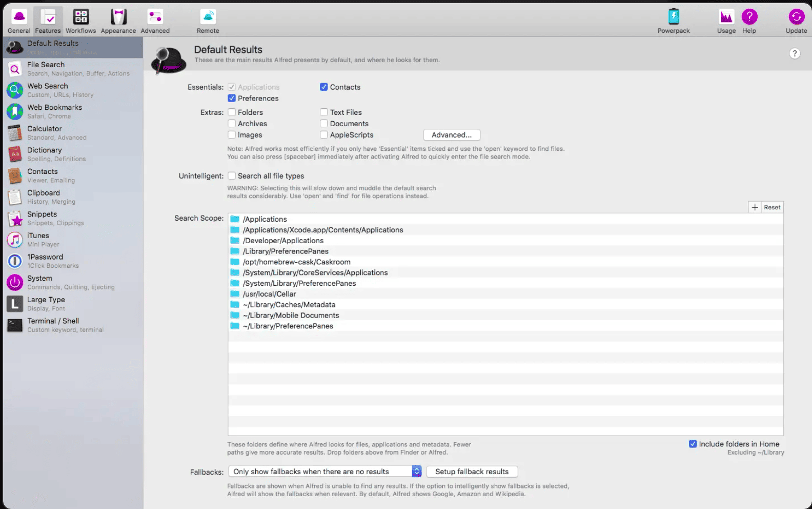
Task: Open the Remote tab
Action: point(208,21)
